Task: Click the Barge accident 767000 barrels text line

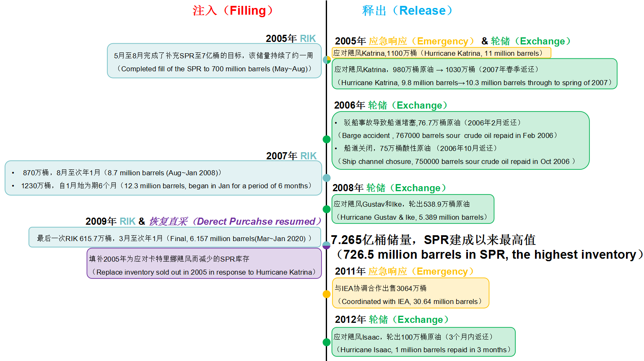Action: tap(447, 135)
